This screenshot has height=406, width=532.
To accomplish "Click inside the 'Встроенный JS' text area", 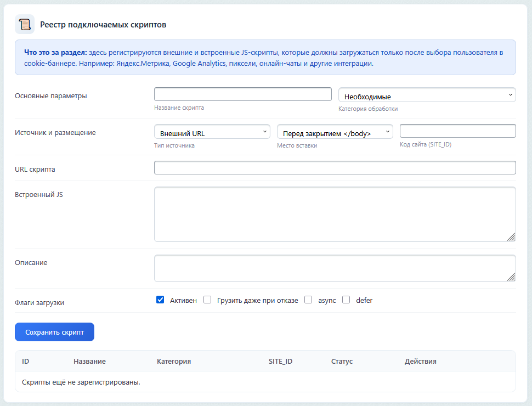I will pyautogui.click(x=335, y=214).
